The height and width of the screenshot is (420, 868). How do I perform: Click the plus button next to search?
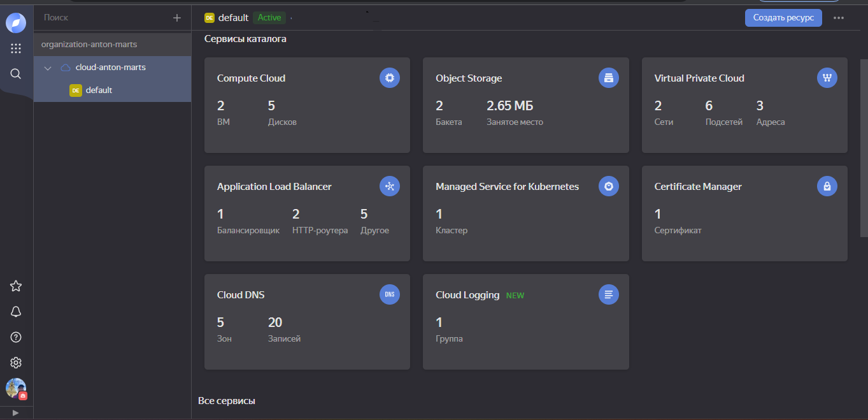[x=176, y=17]
